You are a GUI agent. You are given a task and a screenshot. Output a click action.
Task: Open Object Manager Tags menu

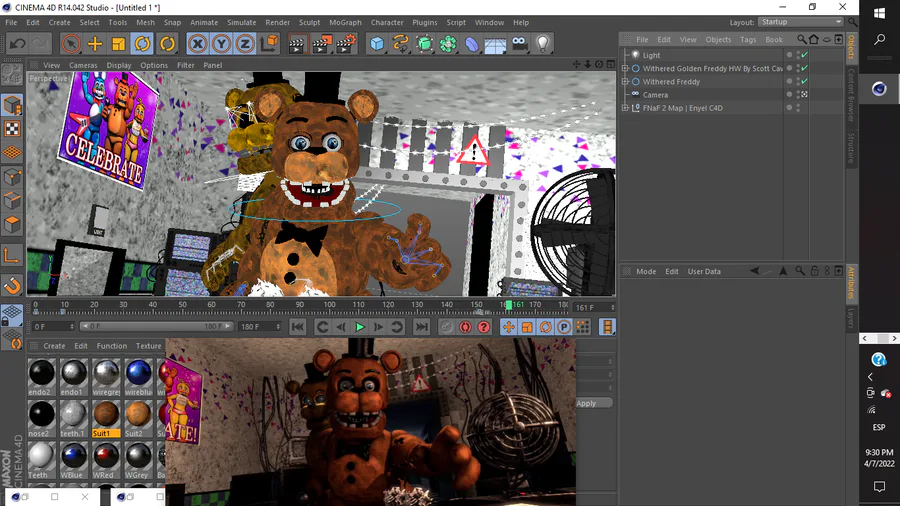(748, 40)
